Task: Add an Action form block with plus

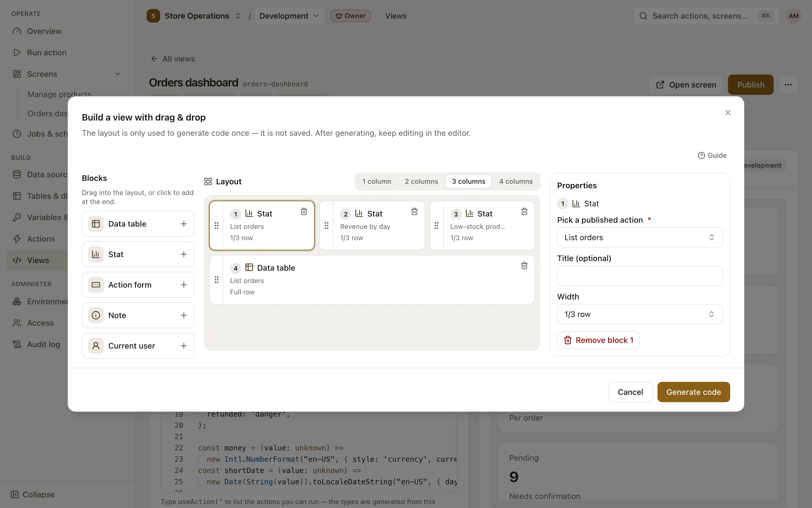Action: pyautogui.click(x=184, y=285)
